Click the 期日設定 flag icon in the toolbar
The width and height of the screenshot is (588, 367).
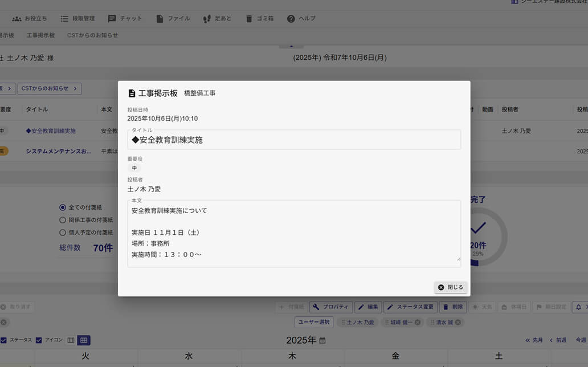(x=551, y=307)
